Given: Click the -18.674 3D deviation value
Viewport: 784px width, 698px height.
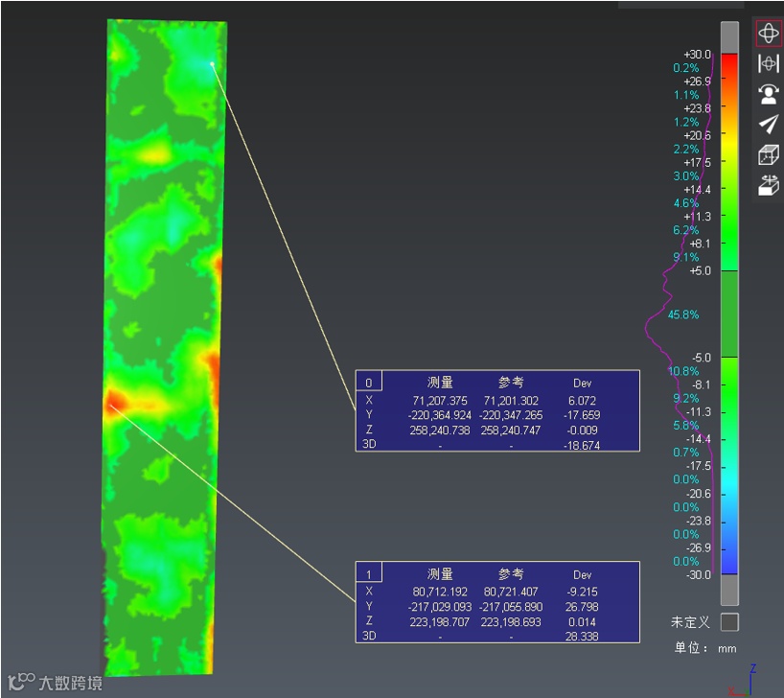Looking at the screenshot, I should 582,445.
